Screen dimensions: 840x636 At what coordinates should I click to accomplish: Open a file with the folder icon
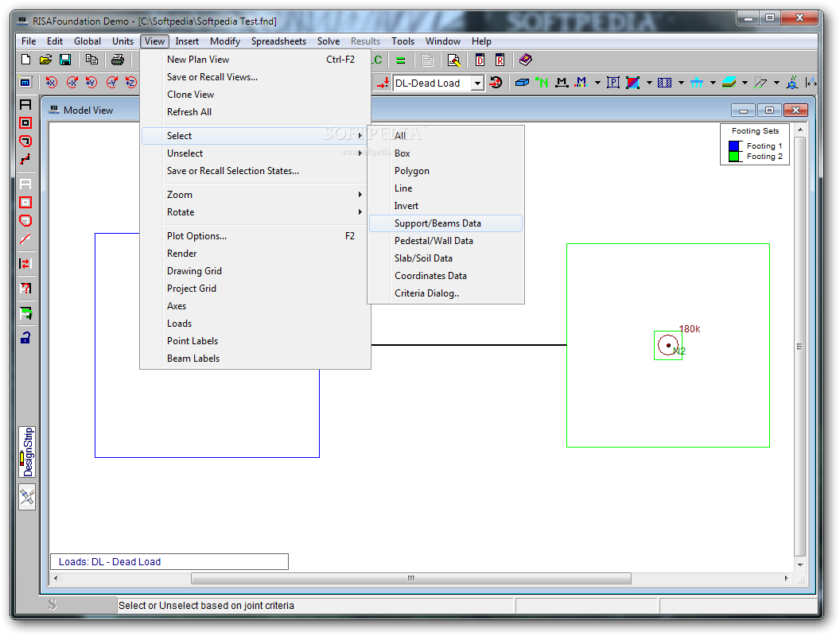click(45, 60)
